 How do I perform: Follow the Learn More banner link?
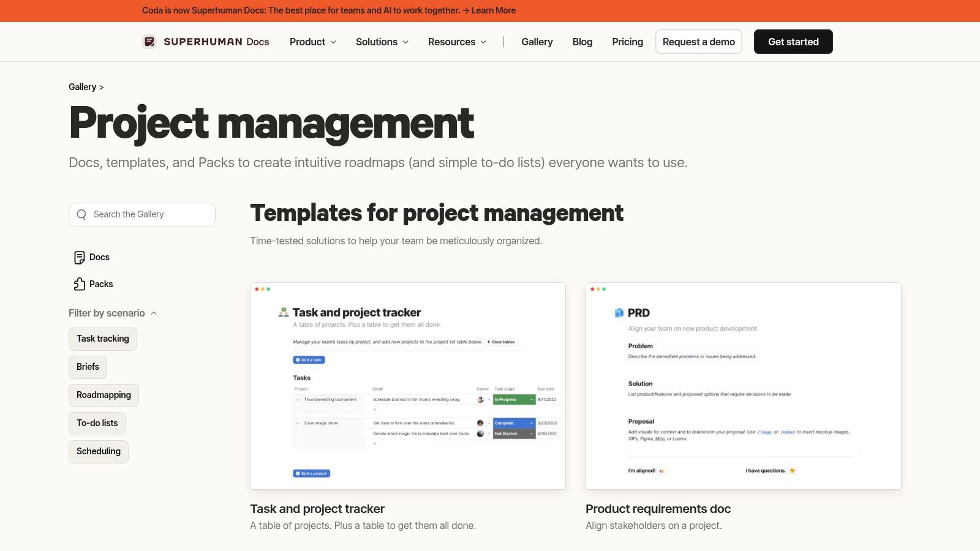[x=494, y=10]
